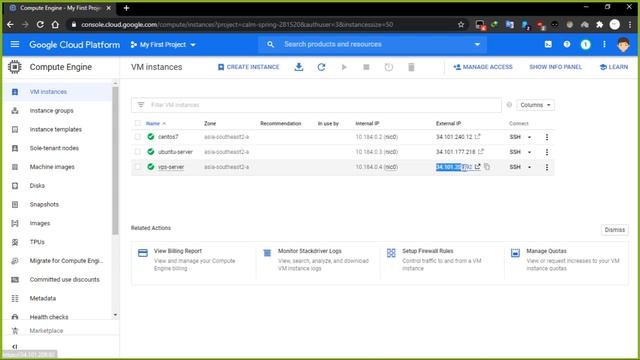Click the Compute Engine chip icon
Image resolution: width=640 pixels, height=360 pixels.
(15, 67)
